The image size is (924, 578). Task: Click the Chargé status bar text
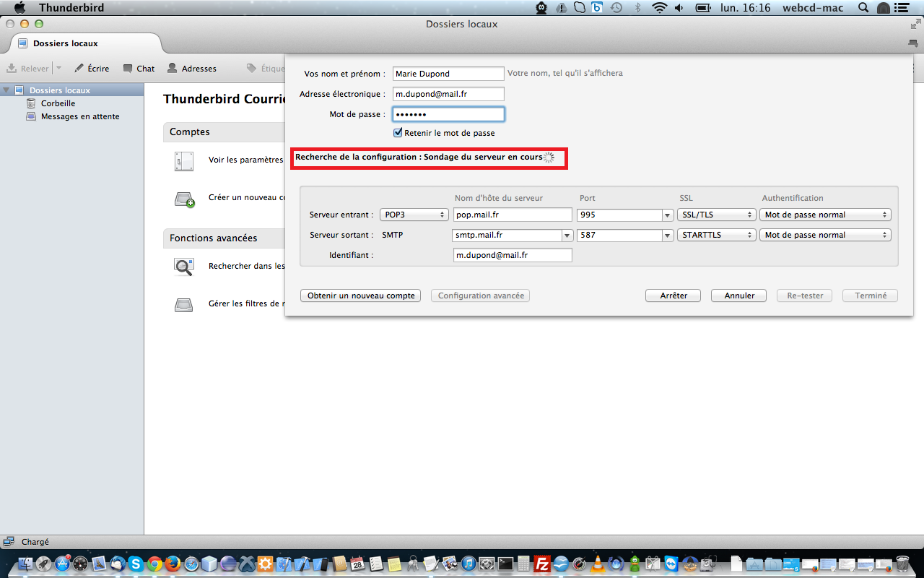point(35,542)
